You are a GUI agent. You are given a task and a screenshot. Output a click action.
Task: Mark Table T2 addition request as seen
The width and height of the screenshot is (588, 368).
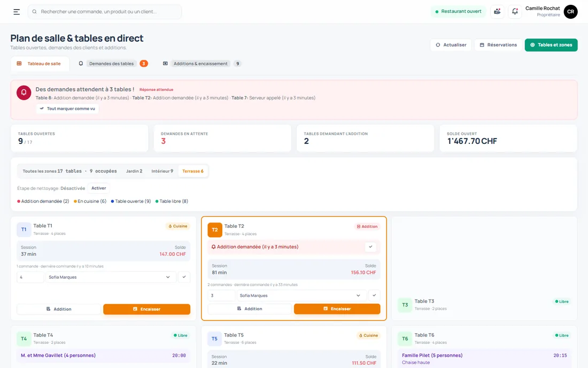click(x=370, y=247)
